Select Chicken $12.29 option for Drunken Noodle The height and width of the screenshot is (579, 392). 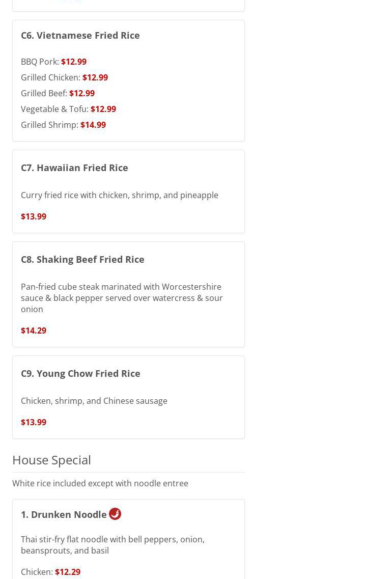tap(50, 572)
